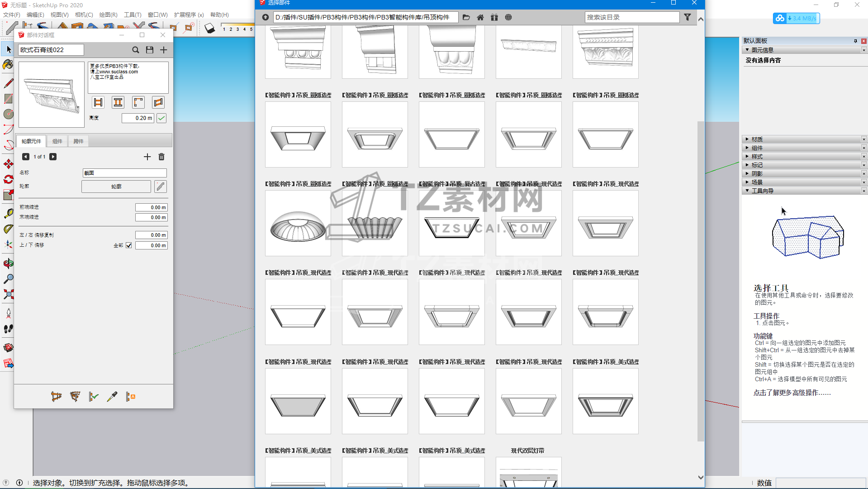Confirm height with green checkmark button
Image resolution: width=868 pixels, height=489 pixels.
161,118
